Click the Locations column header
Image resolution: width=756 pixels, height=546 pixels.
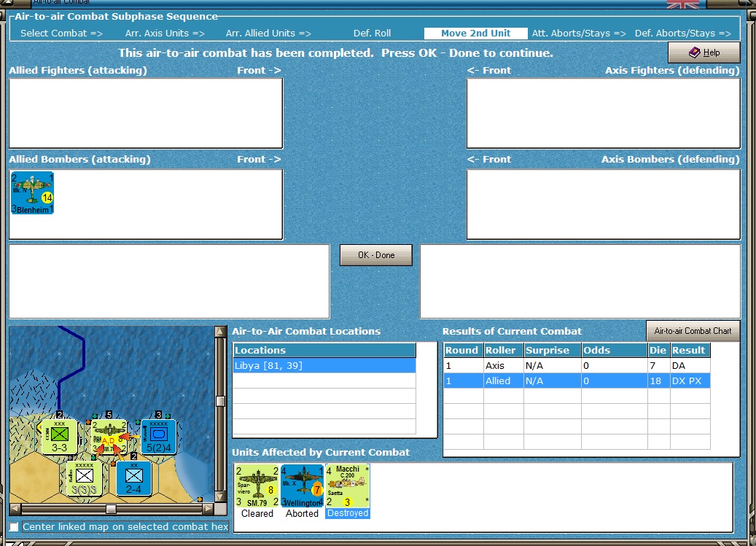click(x=324, y=351)
